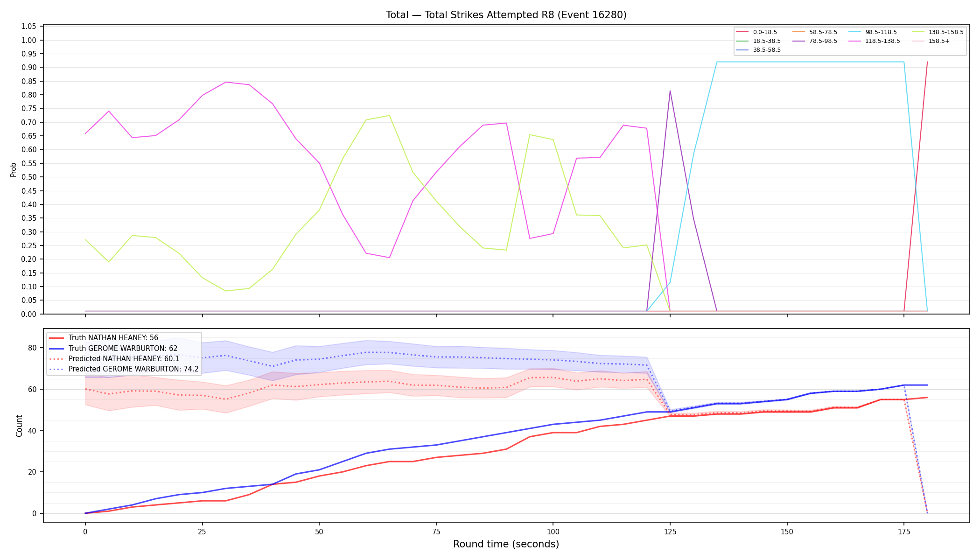The image size is (980, 560).
Task: Click the '0.75' tick on the Prob axis
Action: click(29, 109)
